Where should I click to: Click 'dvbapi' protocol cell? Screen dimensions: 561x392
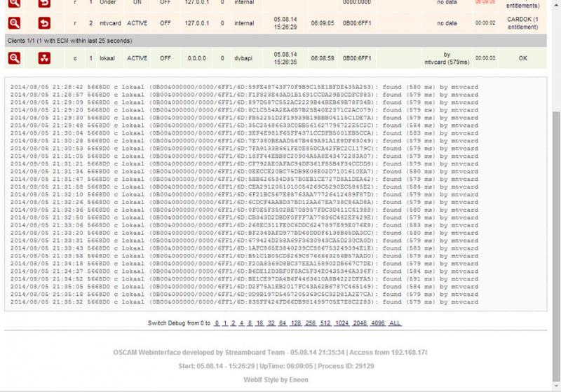pos(243,58)
